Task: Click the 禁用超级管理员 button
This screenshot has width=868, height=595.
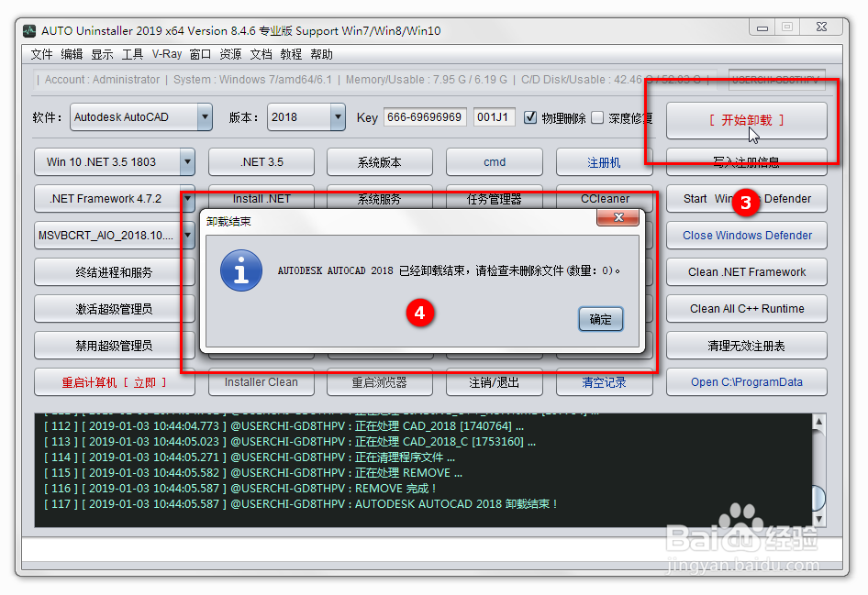Action: pyautogui.click(x=114, y=346)
